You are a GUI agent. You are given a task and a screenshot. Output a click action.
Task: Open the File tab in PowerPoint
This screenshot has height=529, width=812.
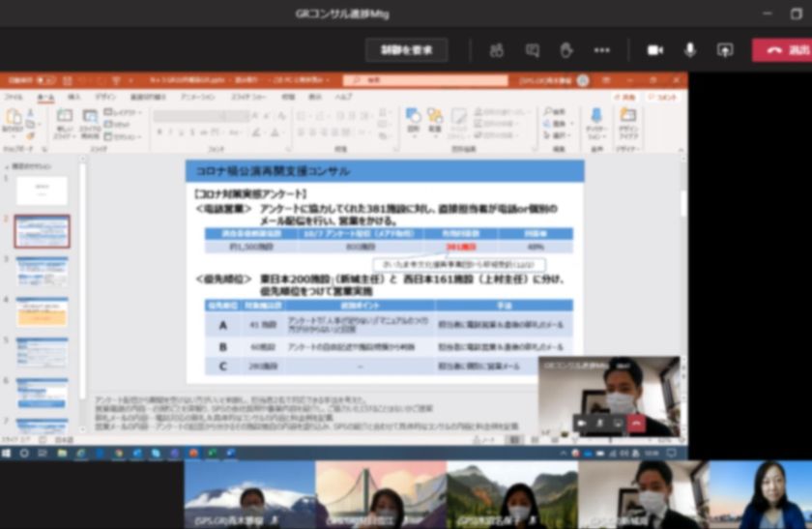coord(14,98)
